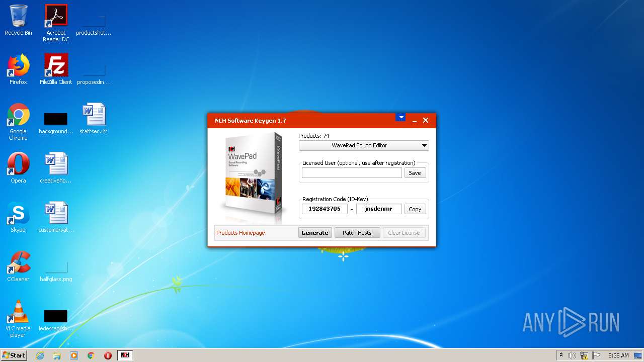Follow the Products Homepage link
Screen dimensions: 644x362
tap(240, 233)
